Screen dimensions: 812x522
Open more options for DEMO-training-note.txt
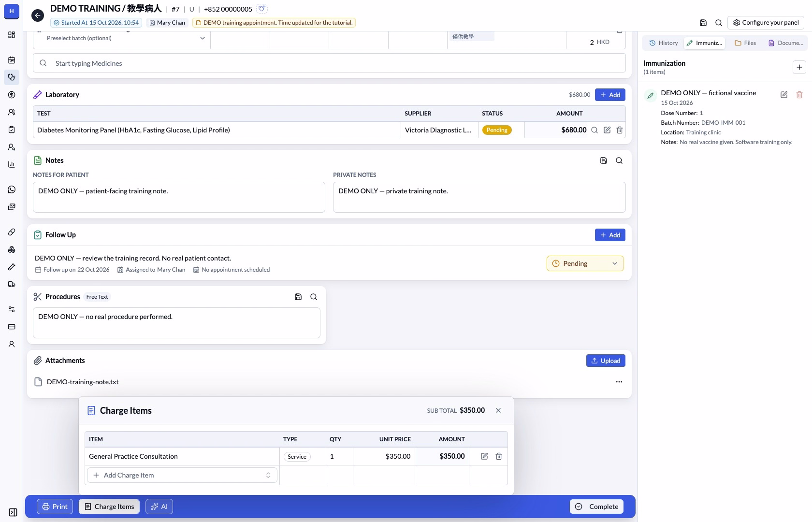pos(619,382)
